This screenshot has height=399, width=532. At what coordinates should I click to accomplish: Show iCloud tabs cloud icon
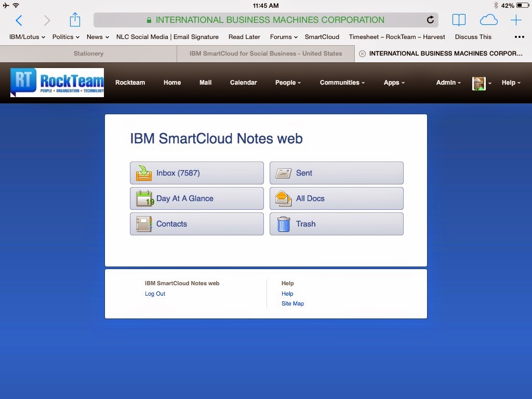pyautogui.click(x=488, y=20)
